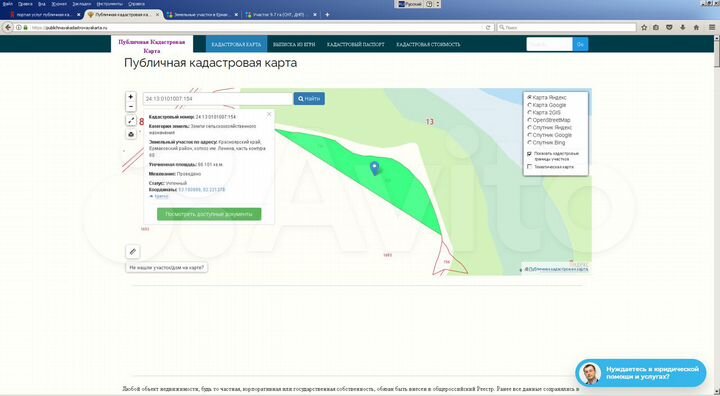Screen dimensions: 720x396
Task: Click the Найти search button
Action: click(x=309, y=98)
